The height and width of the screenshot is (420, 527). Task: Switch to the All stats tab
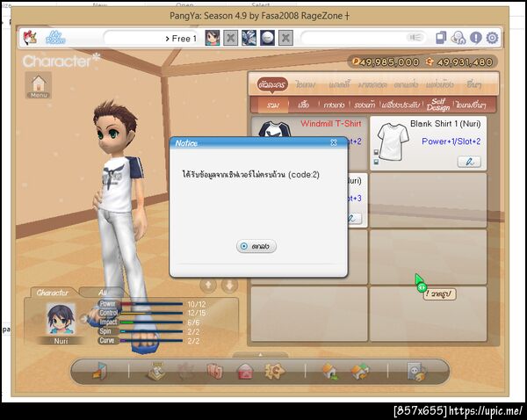point(103,293)
